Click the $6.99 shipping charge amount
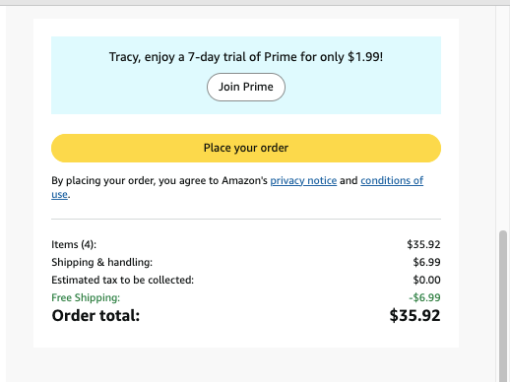This screenshot has height=382, width=510. coord(427,262)
